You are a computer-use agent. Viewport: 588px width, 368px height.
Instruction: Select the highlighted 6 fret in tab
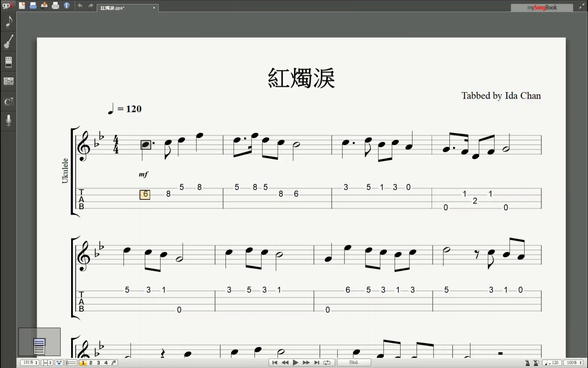click(x=145, y=194)
